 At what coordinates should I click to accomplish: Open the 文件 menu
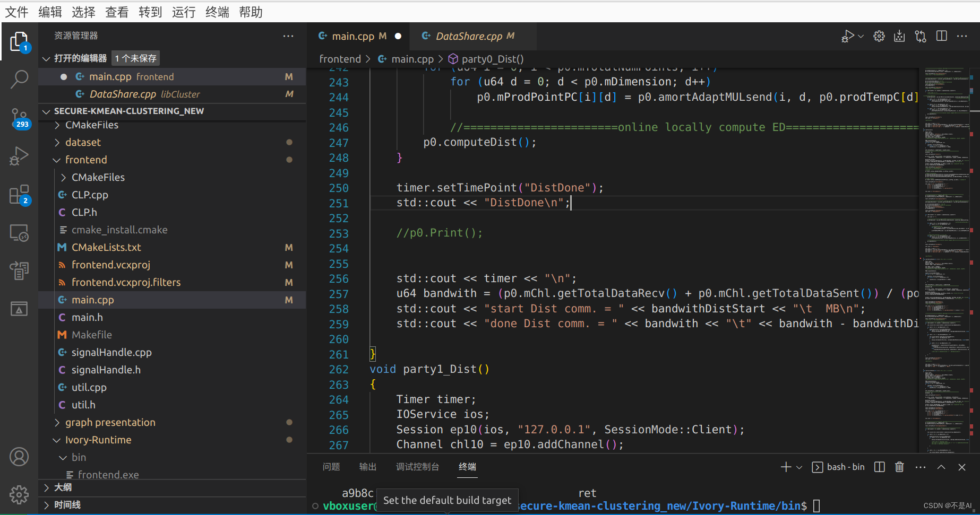pos(16,12)
